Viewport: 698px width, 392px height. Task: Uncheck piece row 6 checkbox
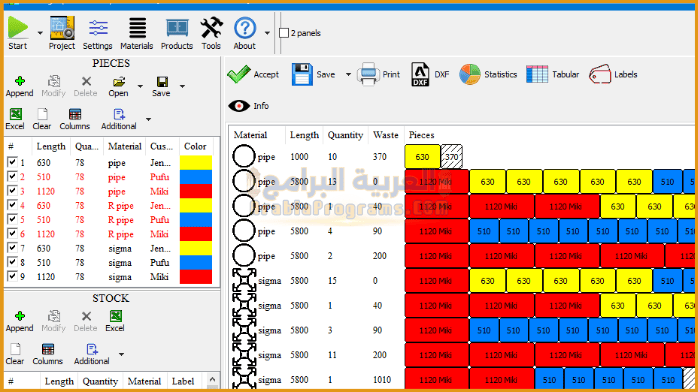[12, 234]
